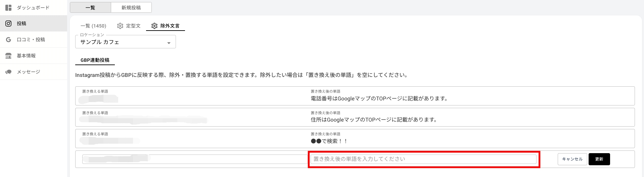Image resolution: width=644 pixels, height=177 pixels.
Task: Open the 定型文 tab
Action: tap(133, 26)
